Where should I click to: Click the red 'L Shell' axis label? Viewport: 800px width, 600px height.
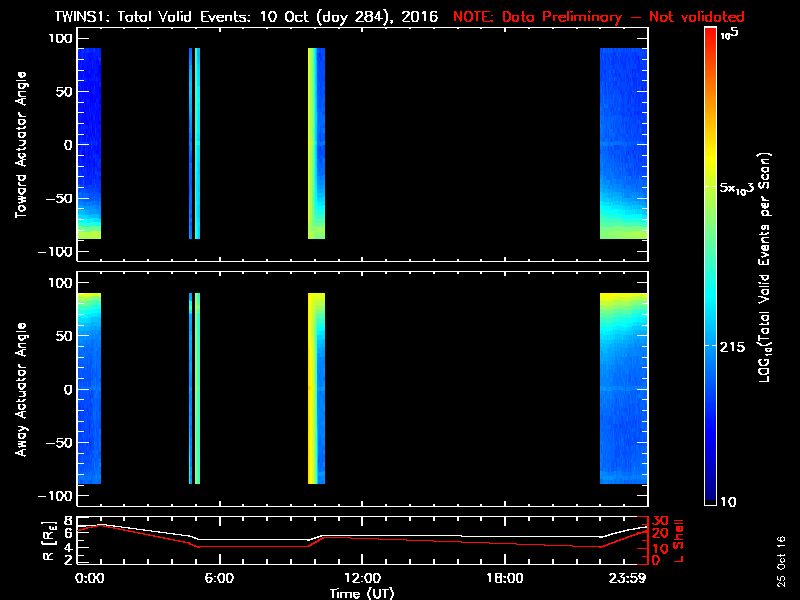680,540
